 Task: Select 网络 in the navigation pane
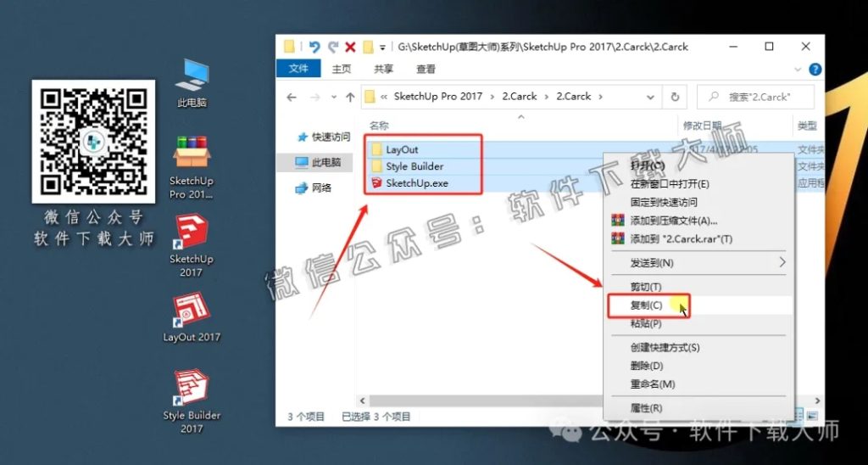click(x=314, y=188)
